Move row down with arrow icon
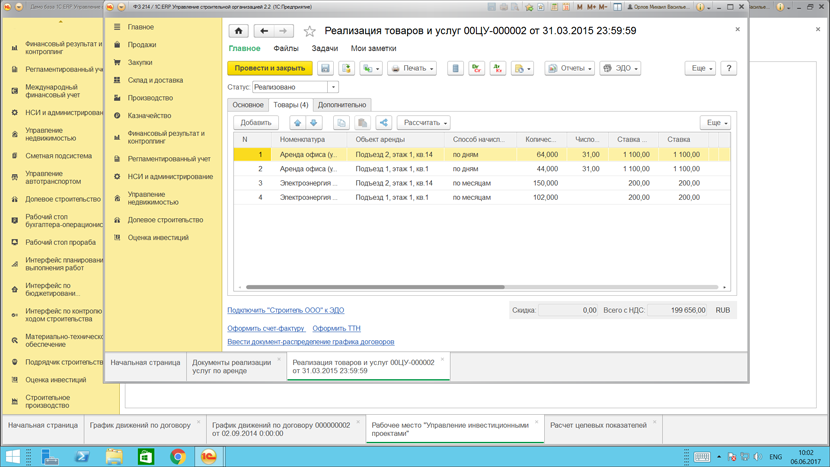The image size is (830, 467). tap(313, 123)
